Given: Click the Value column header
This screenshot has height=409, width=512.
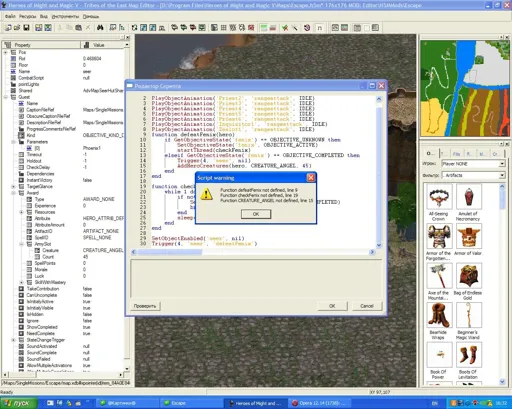Looking at the screenshot, I should [x=102, y=45].
